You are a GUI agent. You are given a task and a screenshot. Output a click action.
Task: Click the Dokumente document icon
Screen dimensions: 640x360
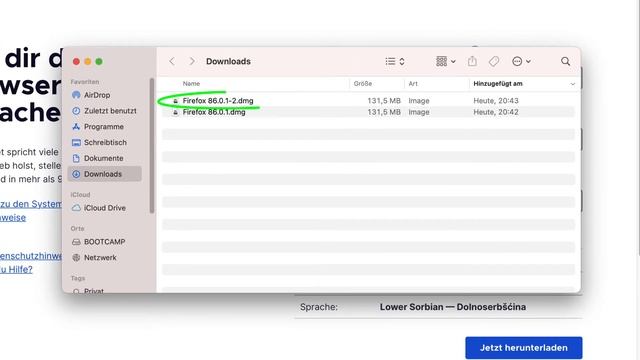(x=76, y=158)
